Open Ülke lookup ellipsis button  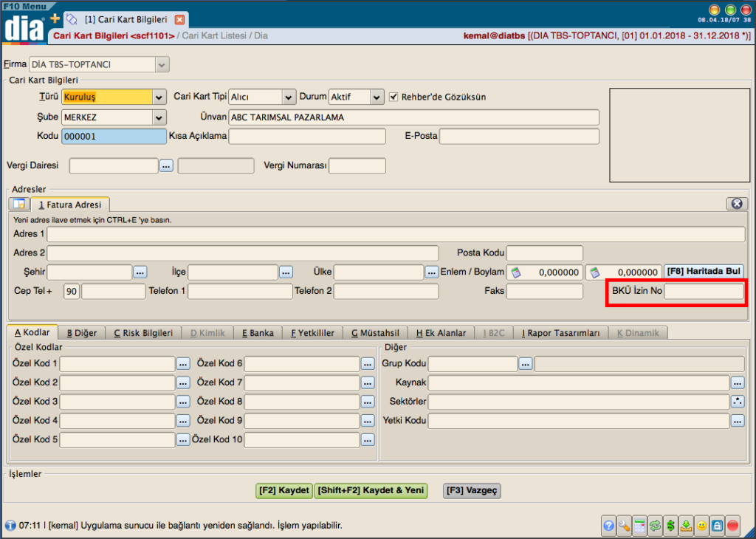click(x=431, y=272)
